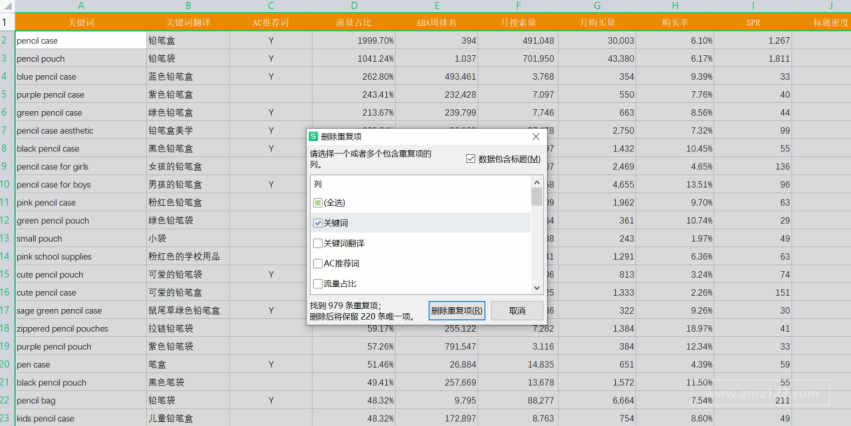Select column H header

coord(675,6)
